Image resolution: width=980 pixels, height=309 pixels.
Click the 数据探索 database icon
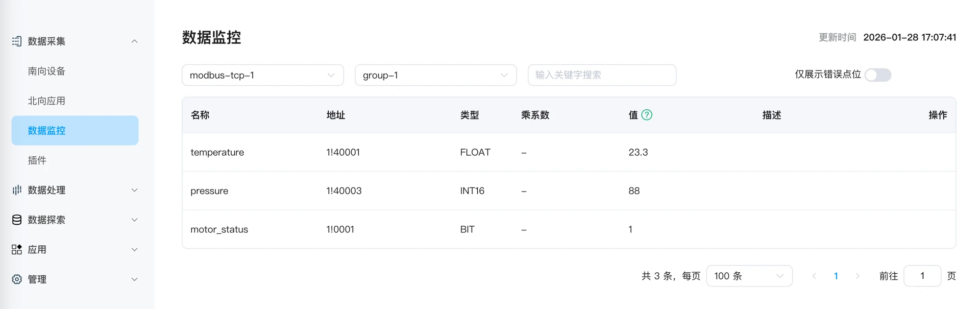point(17,220)
